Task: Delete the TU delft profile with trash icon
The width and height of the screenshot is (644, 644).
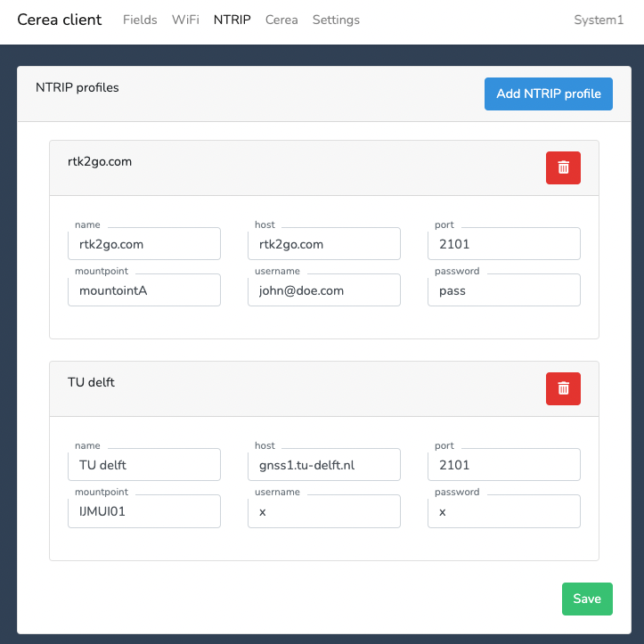Action: 563,388
